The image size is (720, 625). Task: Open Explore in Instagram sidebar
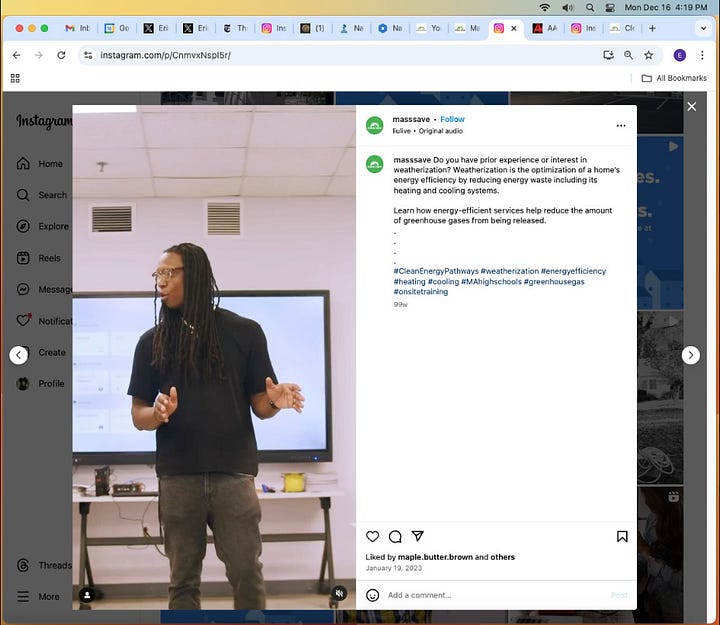coord(43,226)
